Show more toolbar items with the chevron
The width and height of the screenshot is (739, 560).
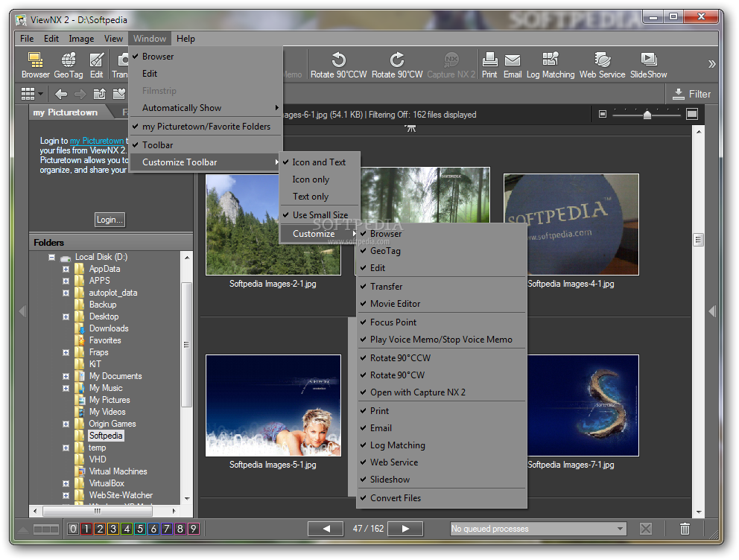[x=711, y=64]
